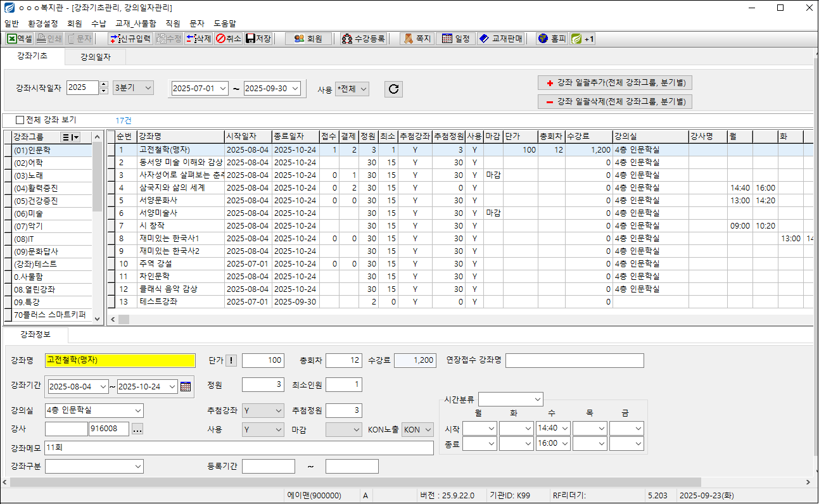Open the calendar icon next to 강좌기간
Viewport: 819px width, 504px height.
(x=186, y=386)
